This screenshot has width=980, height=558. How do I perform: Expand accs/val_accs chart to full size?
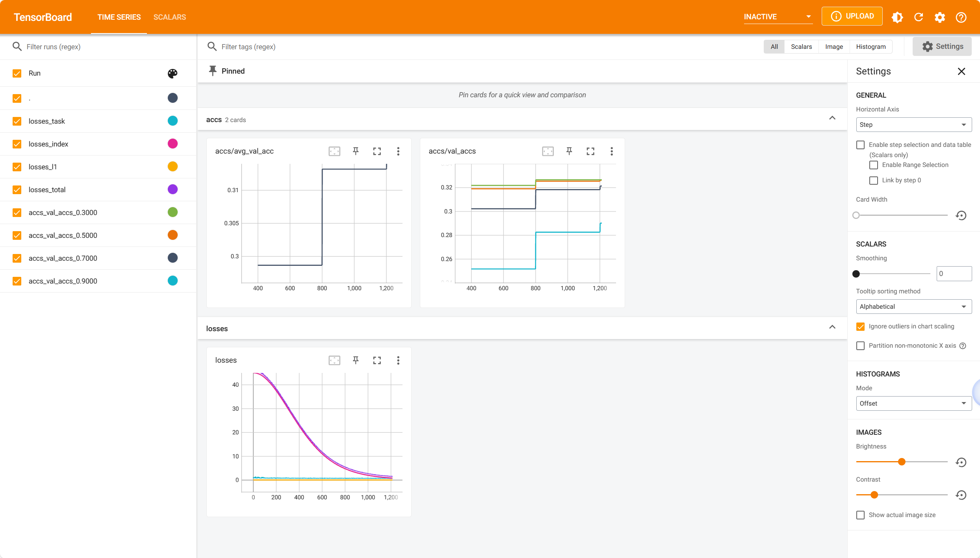tap(590, 151)
